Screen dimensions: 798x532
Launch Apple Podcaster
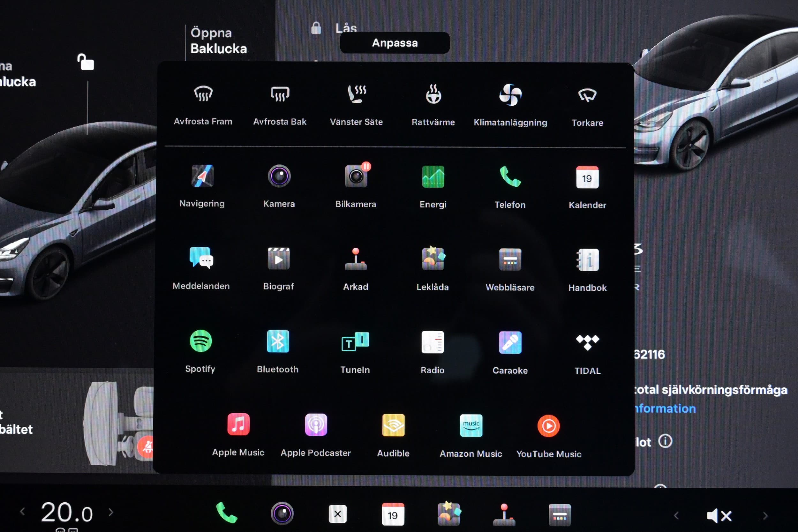point(316,436)
